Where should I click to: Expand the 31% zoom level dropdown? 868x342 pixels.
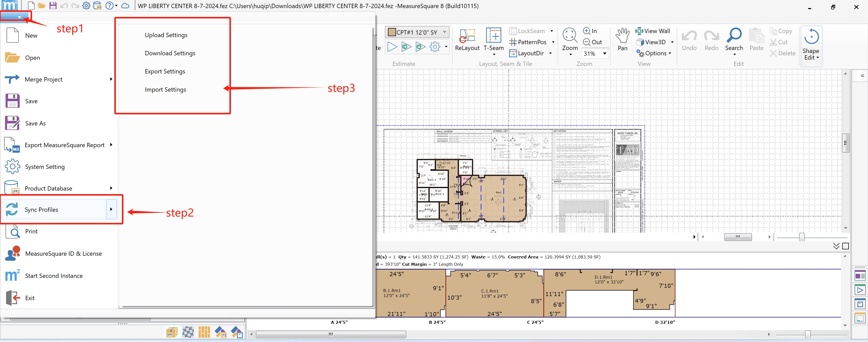[x=604, y=54]
